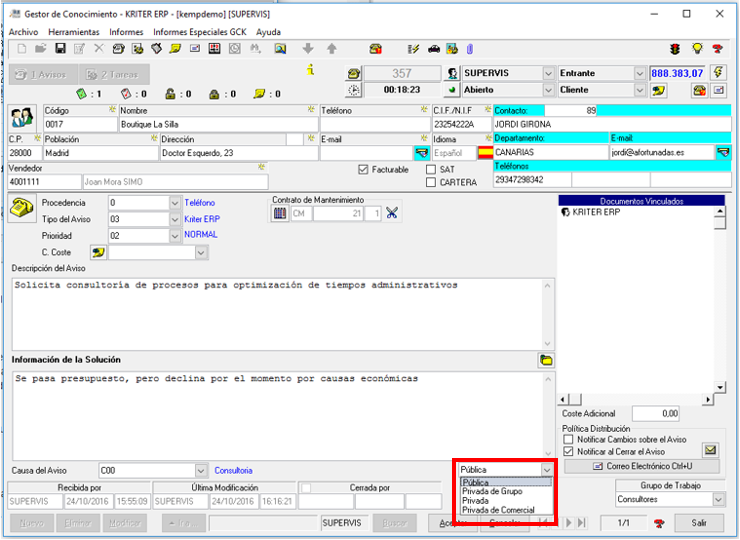Viewport: 740px width, 540px height.
Task: Click the Coste Adicional field
Action: 656,413
